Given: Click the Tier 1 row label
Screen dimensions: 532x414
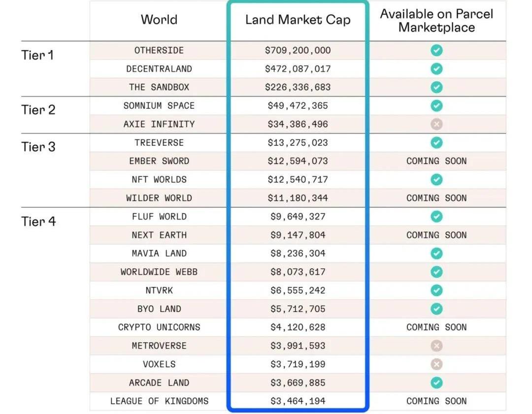Looking at the screenshot, I should point(37,55).
